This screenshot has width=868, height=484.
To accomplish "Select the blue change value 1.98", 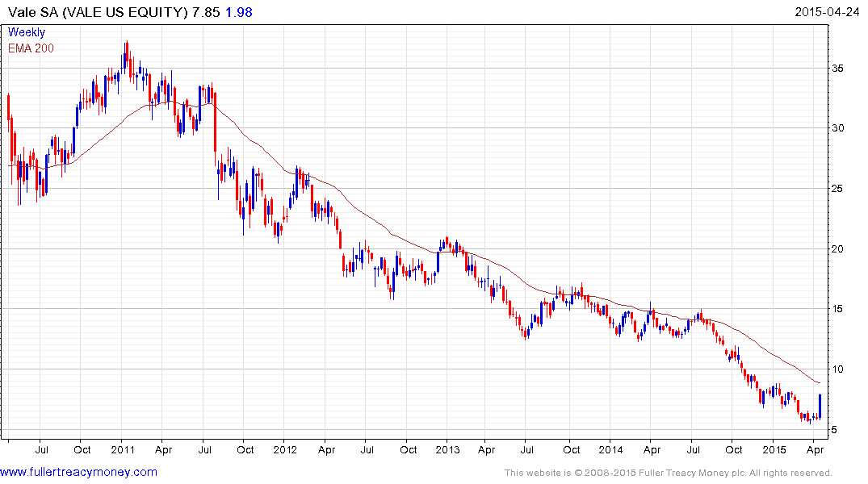I will [x=238, y=12].
